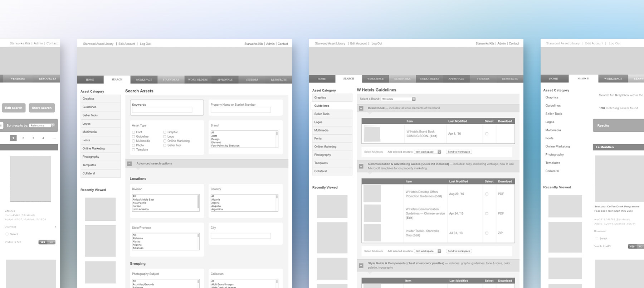The height and width of the screenshot is (288, 644).
Task: Check the Guideline asset type checkbox
Action: coord(133,136)
